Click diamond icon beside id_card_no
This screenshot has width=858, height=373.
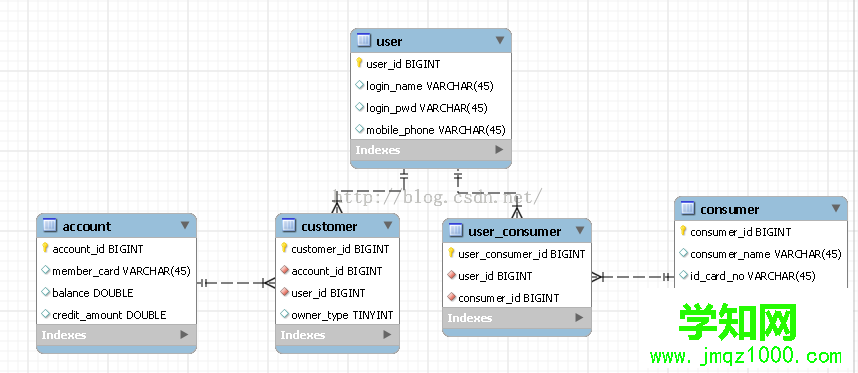683,275
